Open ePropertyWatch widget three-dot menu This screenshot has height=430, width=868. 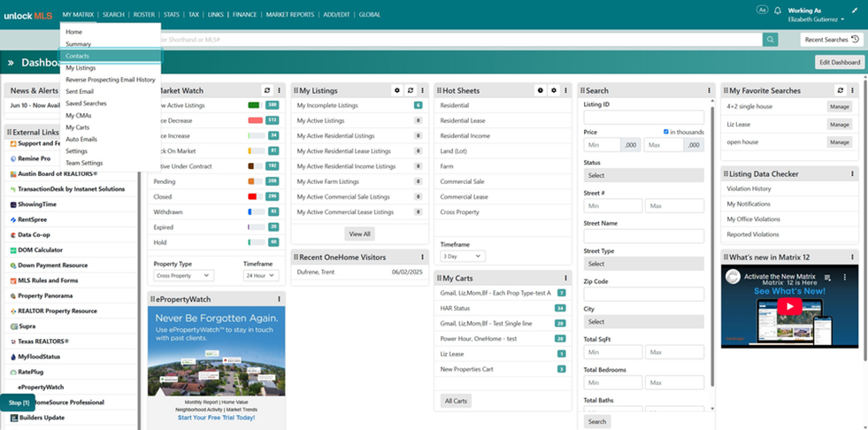click(x=279, y=299)
